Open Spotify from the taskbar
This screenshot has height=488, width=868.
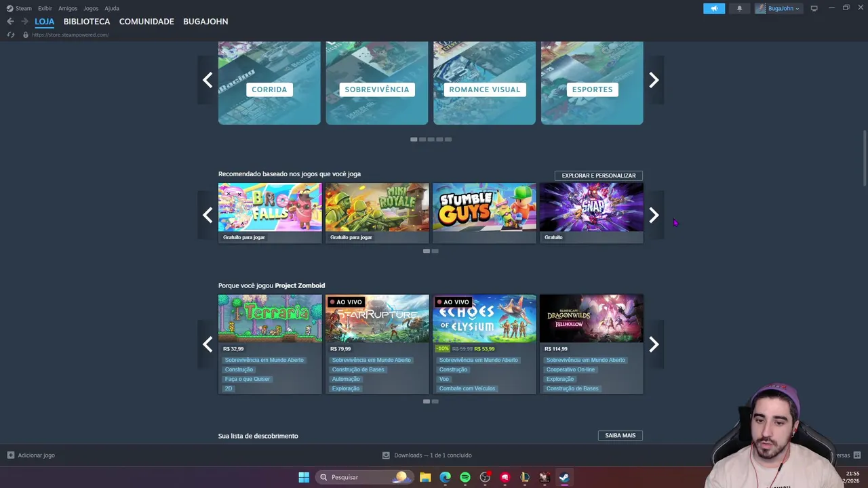tap(465, 477)
